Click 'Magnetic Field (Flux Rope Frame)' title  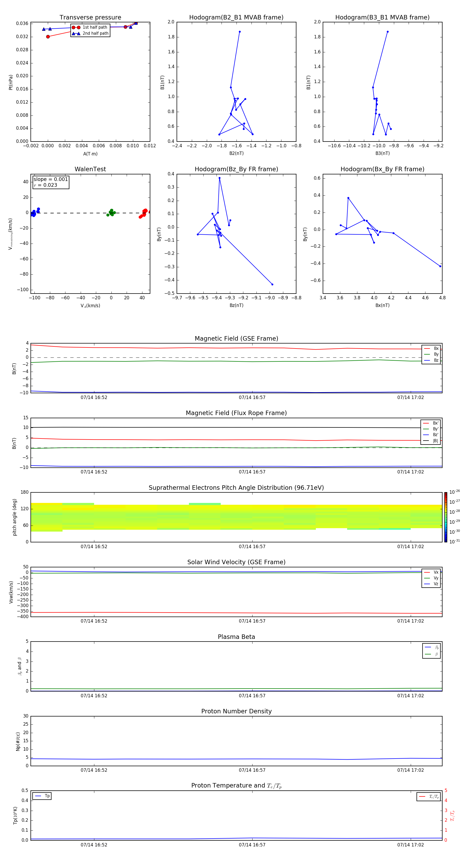coord(236,413)
